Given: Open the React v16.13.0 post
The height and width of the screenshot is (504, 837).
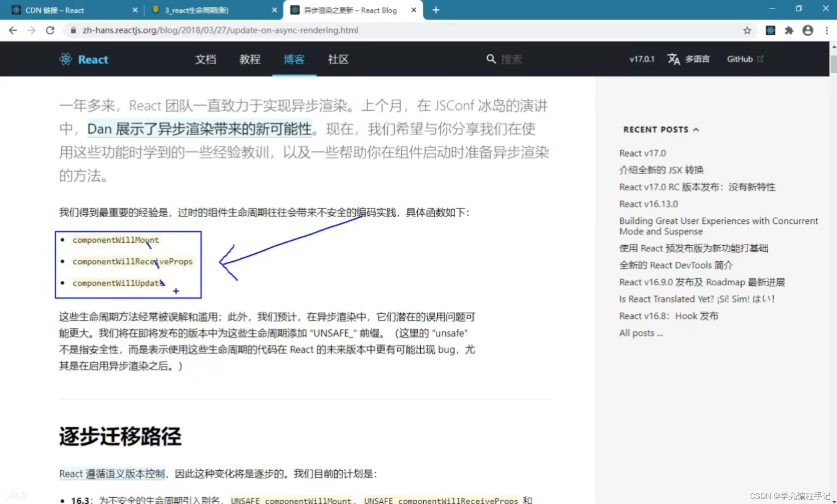Looking at the screenshot, I should (648, 204).
